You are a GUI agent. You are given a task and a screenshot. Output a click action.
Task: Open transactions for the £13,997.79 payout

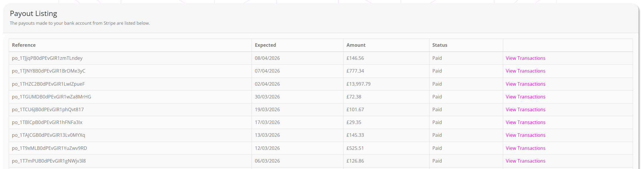(x=525, y=84)
